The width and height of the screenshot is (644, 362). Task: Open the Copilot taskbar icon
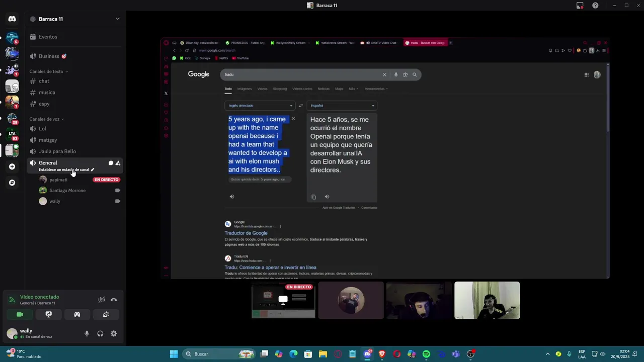tap(279, 354)
